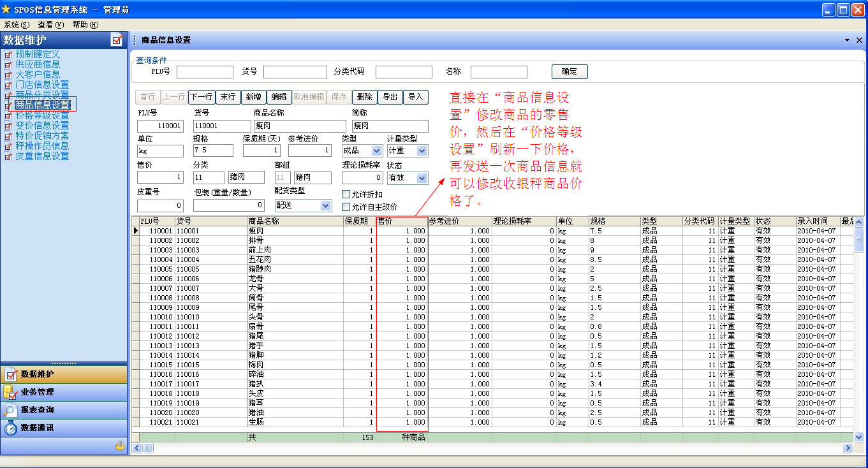Select the 排骨 row in the grid
This screenshot has width=868, height=468.
click(492, 240)
